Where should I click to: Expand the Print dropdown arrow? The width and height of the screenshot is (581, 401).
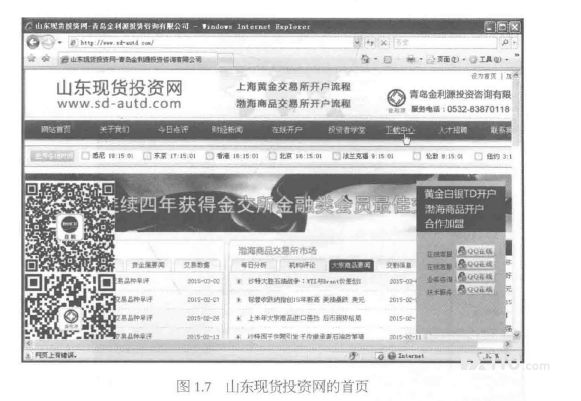point(421,59)
